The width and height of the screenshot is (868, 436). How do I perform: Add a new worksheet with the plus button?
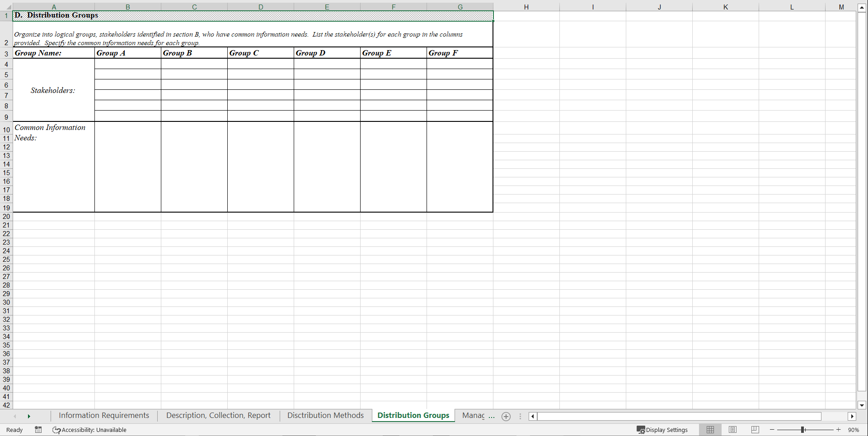click(x=506, y=416)
